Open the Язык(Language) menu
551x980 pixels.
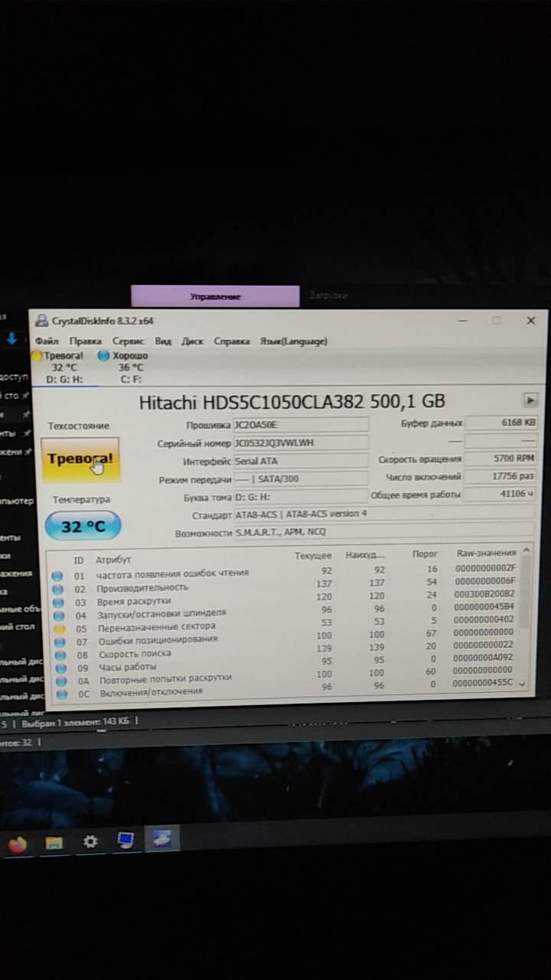(x=293, y=341)
